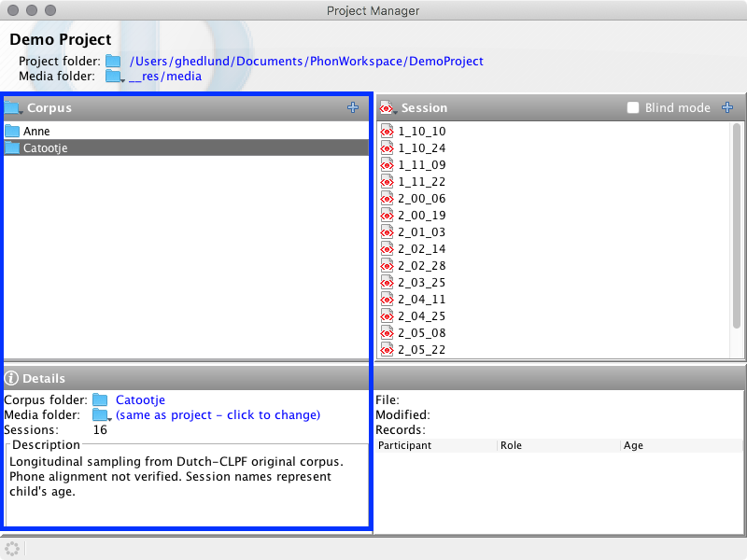Screen dimensions: 747x560
Task: Click the Details info icon
Action: [12, 378]
